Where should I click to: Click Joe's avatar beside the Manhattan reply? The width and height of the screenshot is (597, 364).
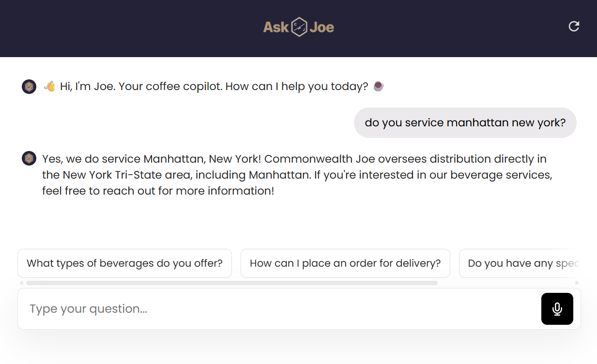pyautogui.click(x=29, y=158)
